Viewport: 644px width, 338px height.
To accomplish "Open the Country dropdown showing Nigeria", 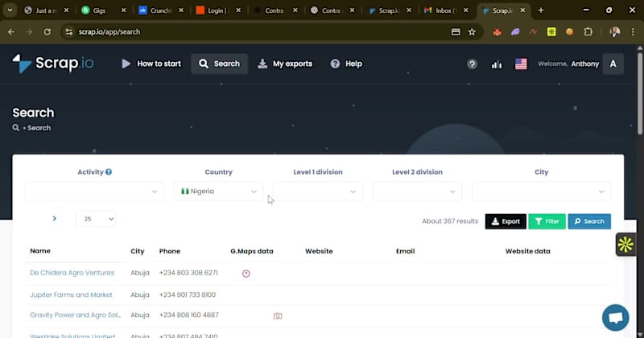I will (x=218, y=192).
